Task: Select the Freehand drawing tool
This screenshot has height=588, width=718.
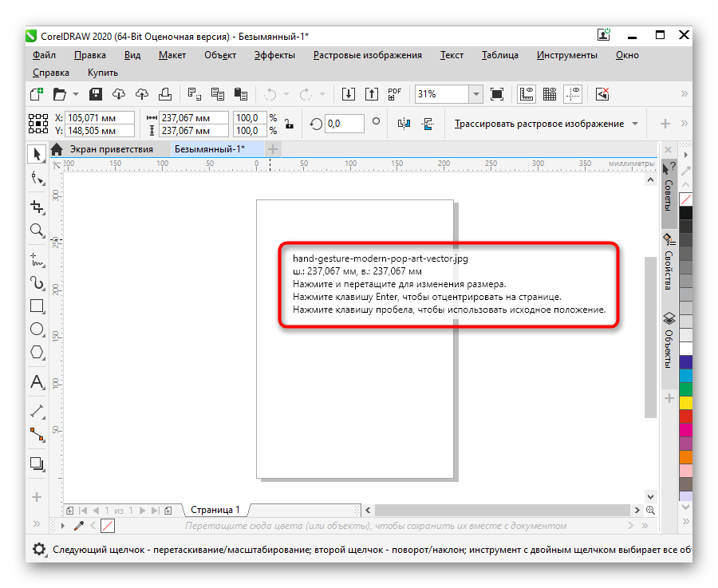Action: pyautogui.click(x=37, y=259)
